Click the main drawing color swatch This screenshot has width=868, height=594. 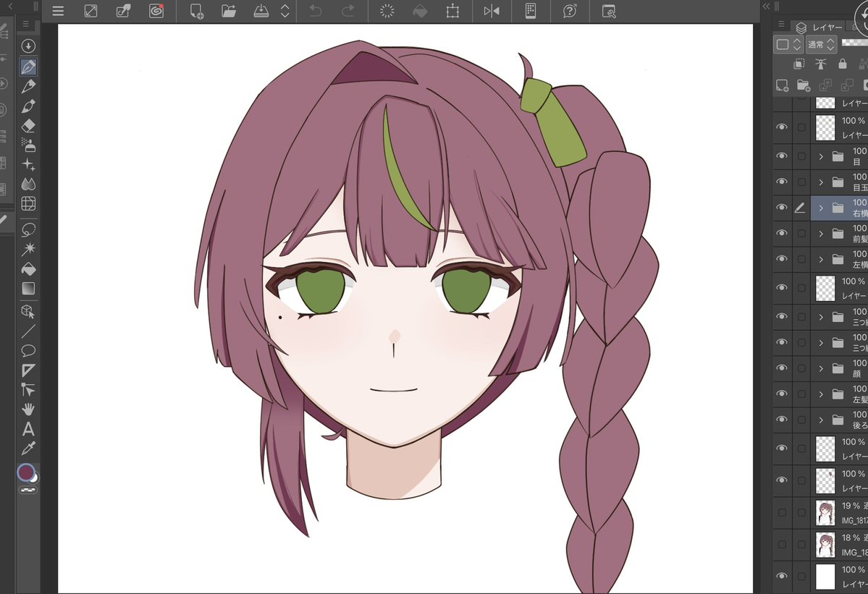click(25, 472)
